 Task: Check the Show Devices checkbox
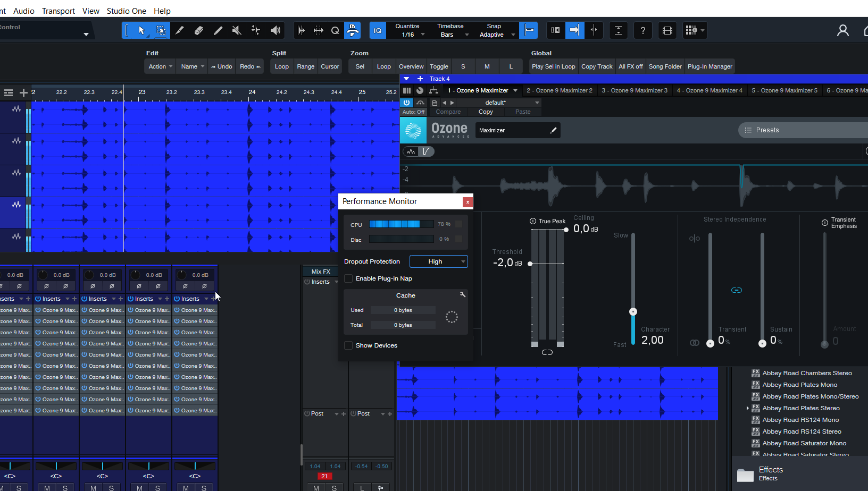tap(348, 345)
